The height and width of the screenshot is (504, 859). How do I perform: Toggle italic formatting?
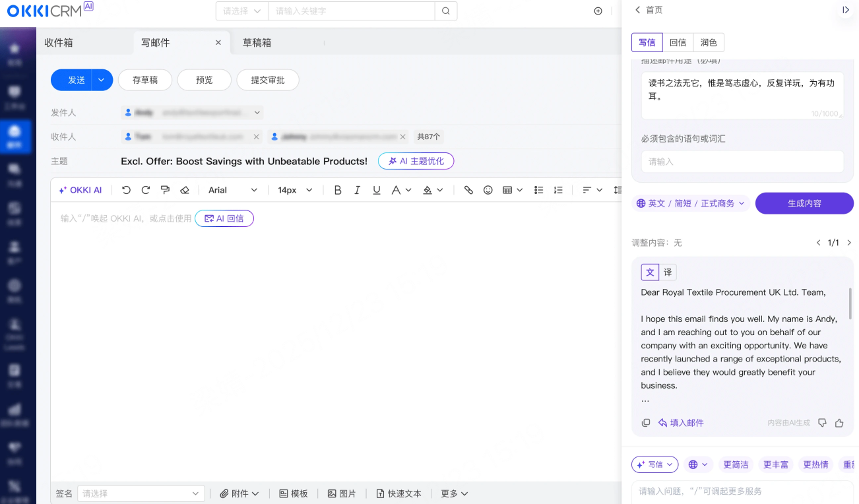(x=357, y=190)
